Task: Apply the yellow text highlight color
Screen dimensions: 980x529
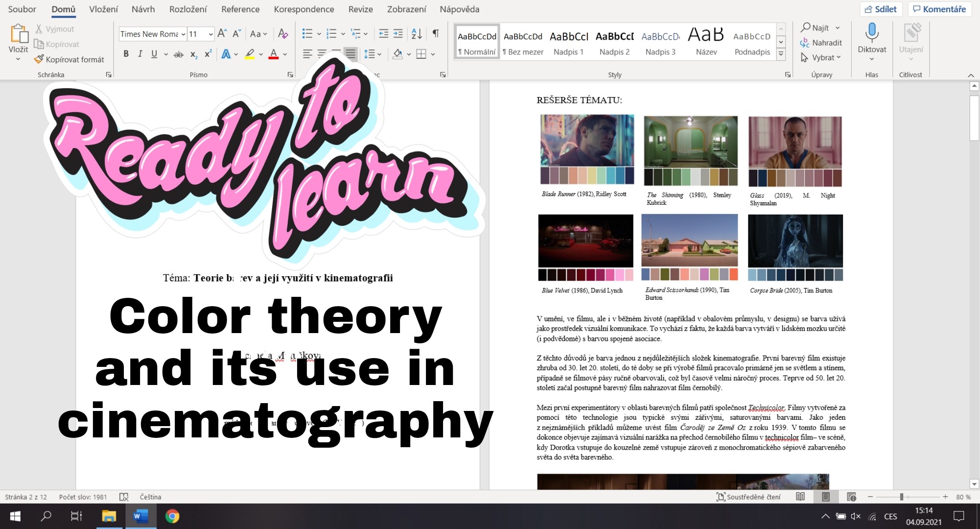Action: click(250, 54)
